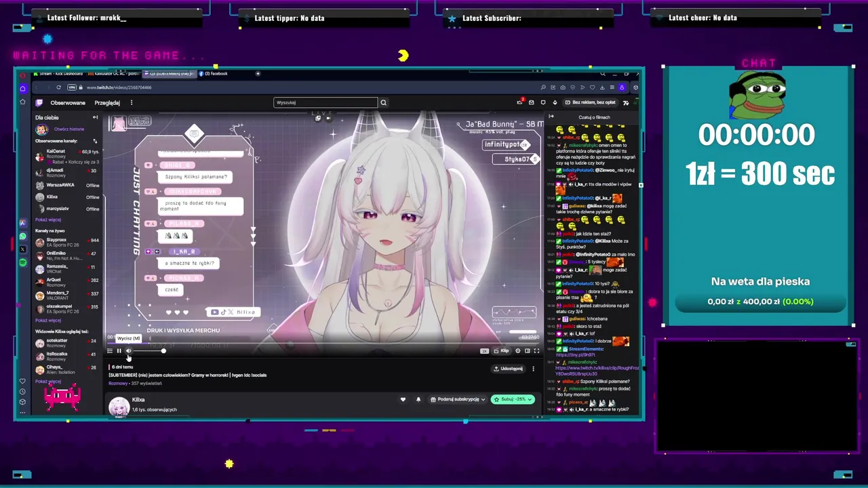This screenshot has height=488, width=868.
Task: Open a new browser tab
Action: [x=258, y=73]
